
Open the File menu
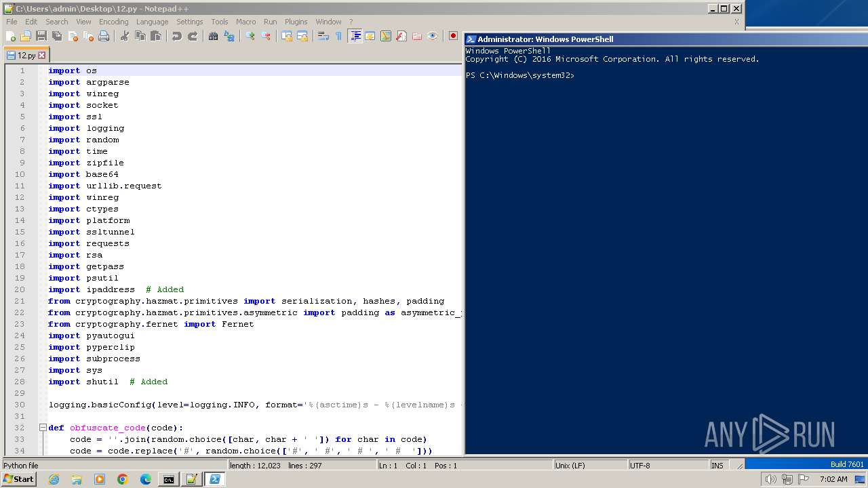[x=12, y=22]
